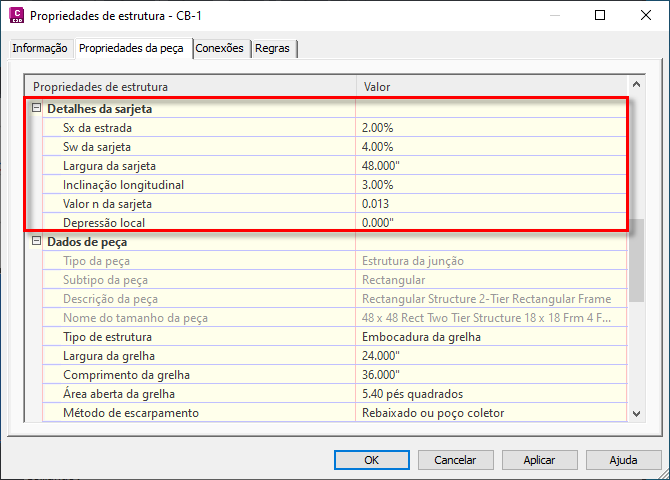Open help with the Ajuda button

(x=623, y=460)
